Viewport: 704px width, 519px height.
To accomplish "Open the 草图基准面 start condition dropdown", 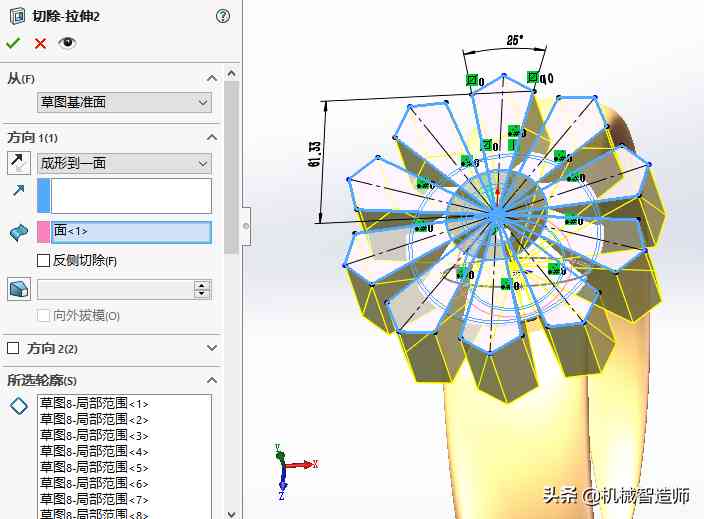I will point(124,102).
